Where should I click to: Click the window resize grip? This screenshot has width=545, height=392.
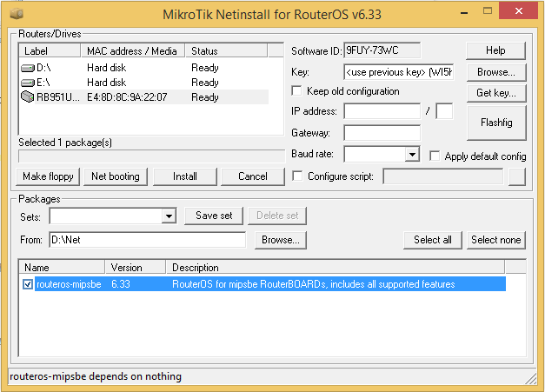(x=531, y=379)
